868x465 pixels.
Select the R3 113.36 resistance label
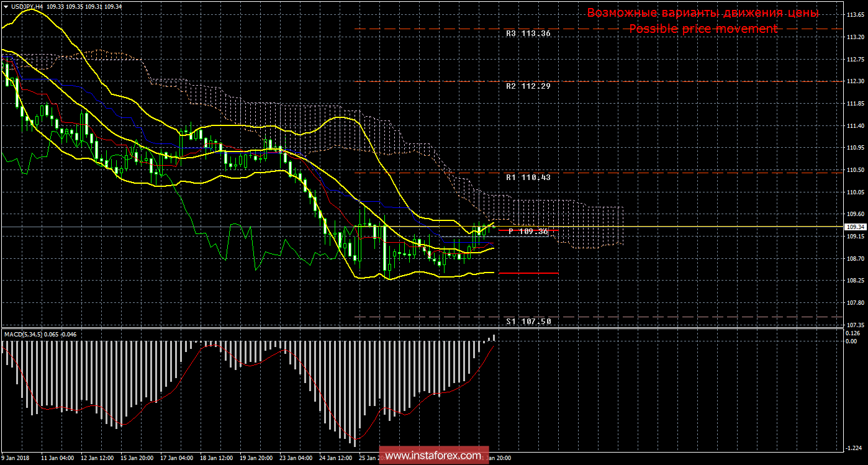pos(528,34)
